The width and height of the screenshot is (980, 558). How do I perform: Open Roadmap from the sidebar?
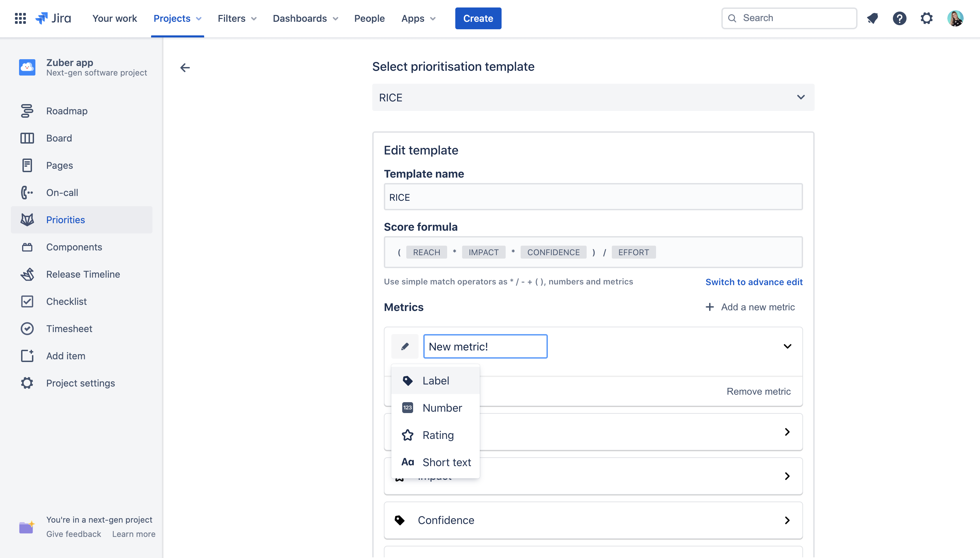[x=67, y=111]
